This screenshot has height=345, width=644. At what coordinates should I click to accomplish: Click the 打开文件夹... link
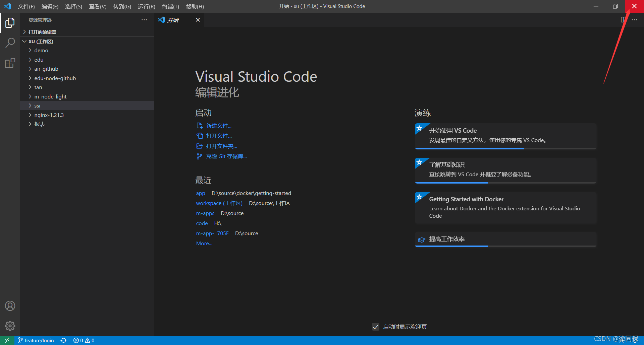tap(221, 146)
